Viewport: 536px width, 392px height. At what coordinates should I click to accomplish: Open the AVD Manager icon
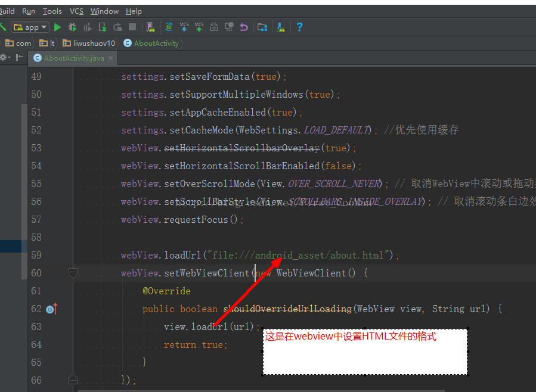[150, 27]
